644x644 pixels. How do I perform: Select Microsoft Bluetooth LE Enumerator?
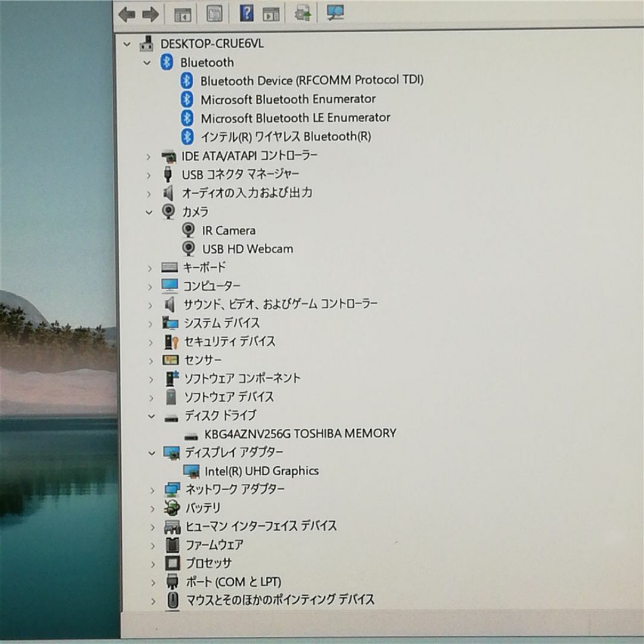pos(295,118)
